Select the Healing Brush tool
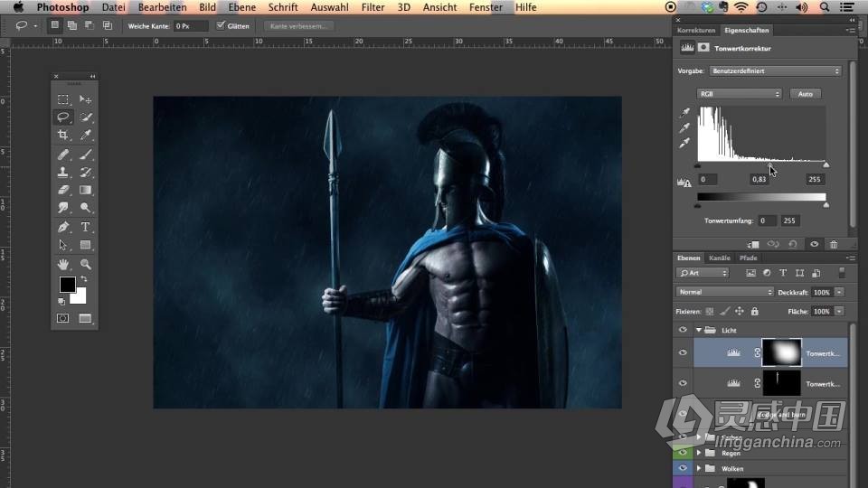This screenshot has width=868, height=488. (x=63, y=155)
